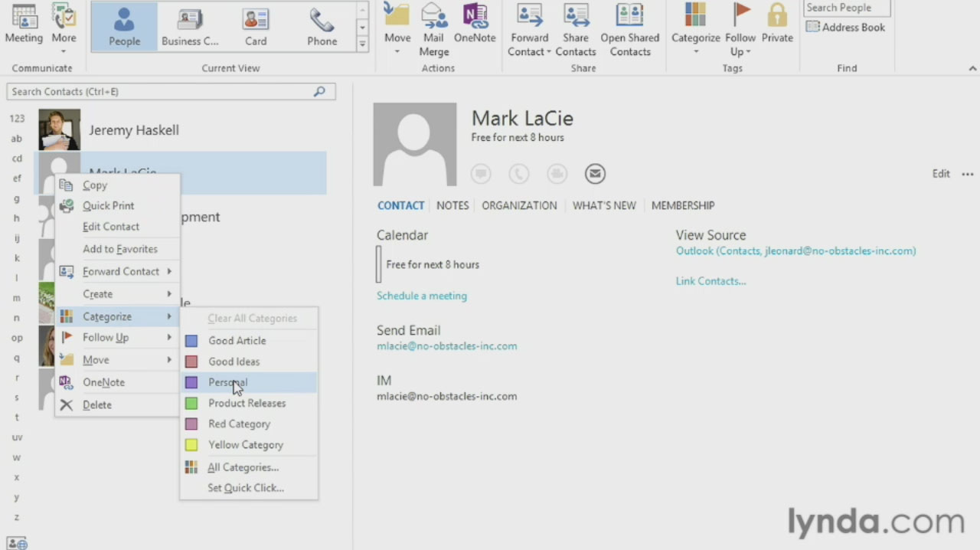Click the Forward Contact ribbon button
Image resolution: width=980 pixels, height=550 pixels.
[529, 30]
